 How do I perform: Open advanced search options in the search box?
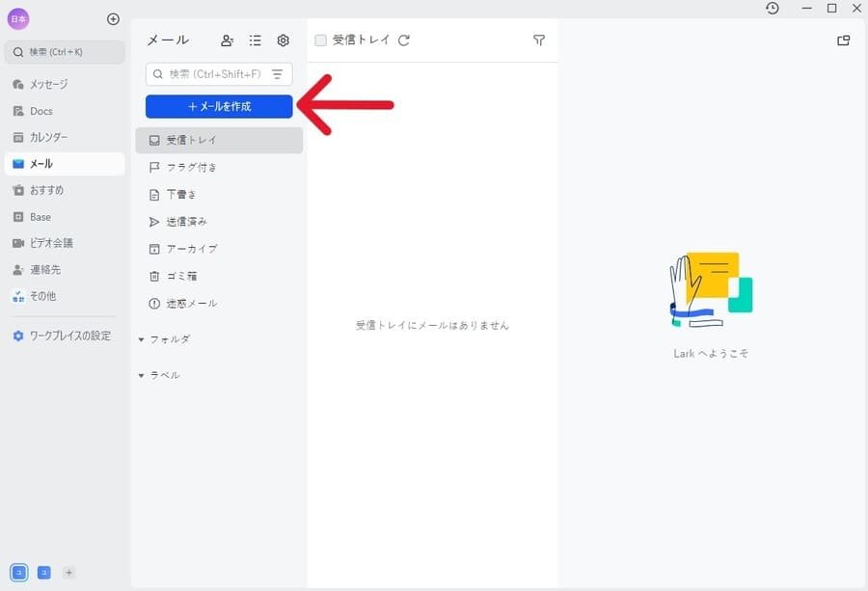[x=278, y=73]
